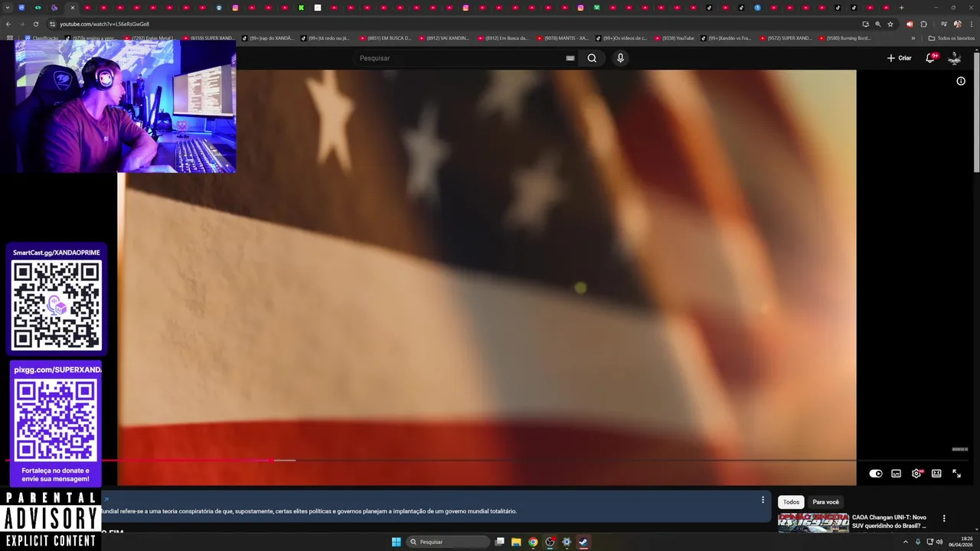Open bookmark '(8159) SUPER XAND...'
980x551 pixels.
click(x=207, y=38)
